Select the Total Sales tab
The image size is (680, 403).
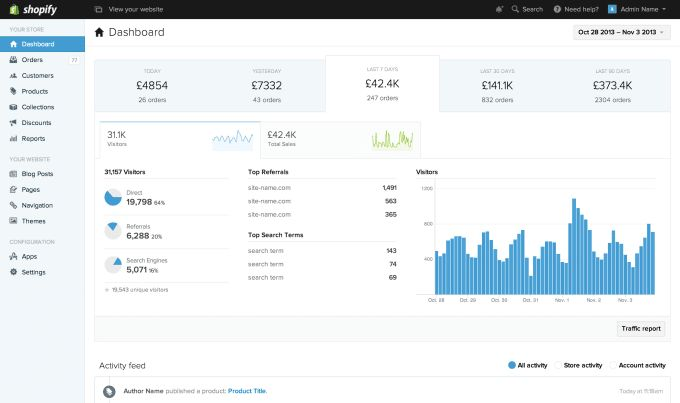(x=340, y=138)
